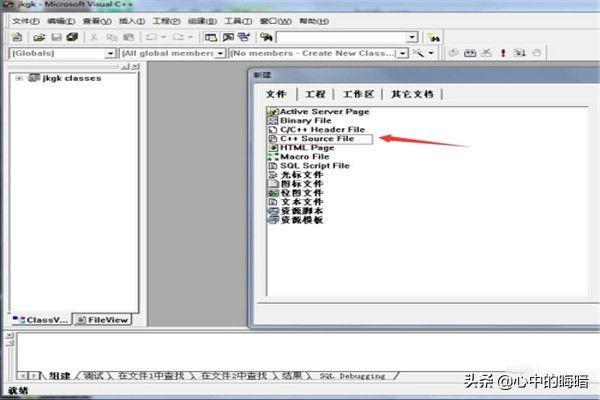Screen dimensions: 600x400
Task: Open the No members dropdown arrow
Action: 403,53
